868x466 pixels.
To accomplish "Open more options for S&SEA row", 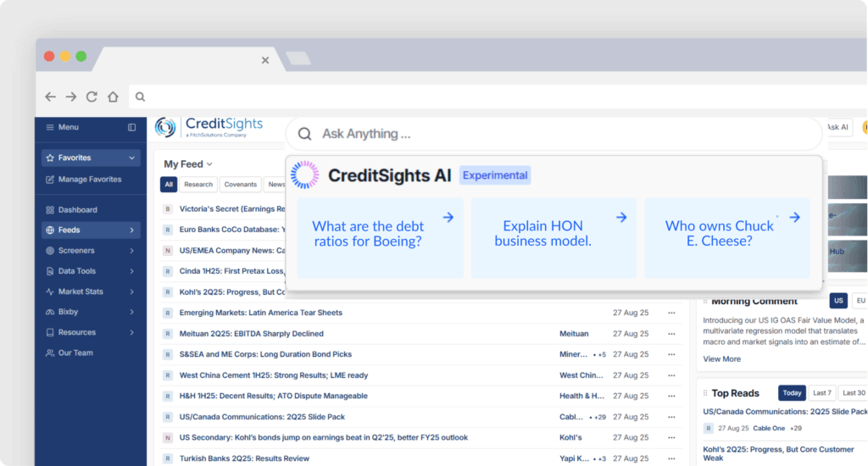I will coord(671,355).
